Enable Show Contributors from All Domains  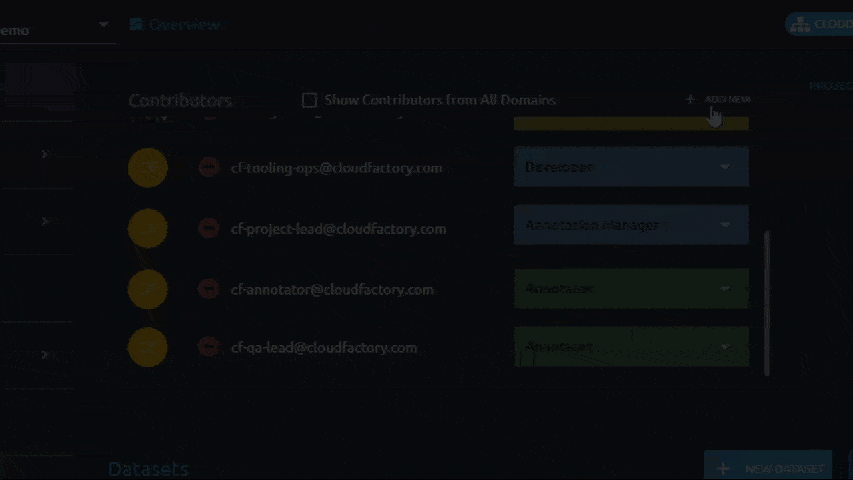(310, 100)
